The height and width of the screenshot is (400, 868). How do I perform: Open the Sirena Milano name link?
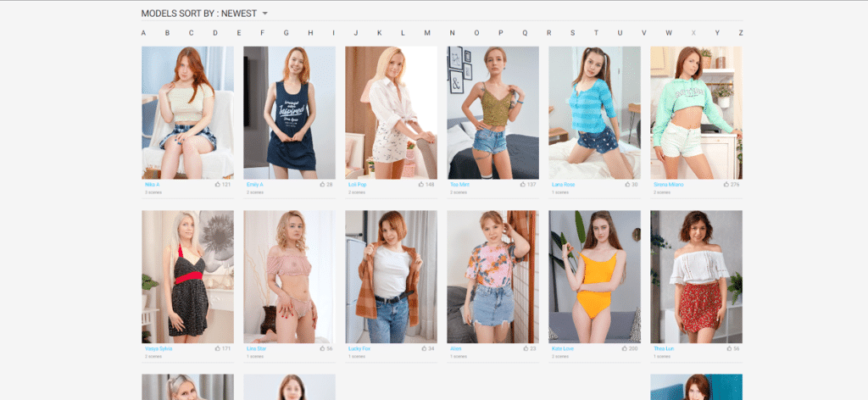(x=669, y=184)
